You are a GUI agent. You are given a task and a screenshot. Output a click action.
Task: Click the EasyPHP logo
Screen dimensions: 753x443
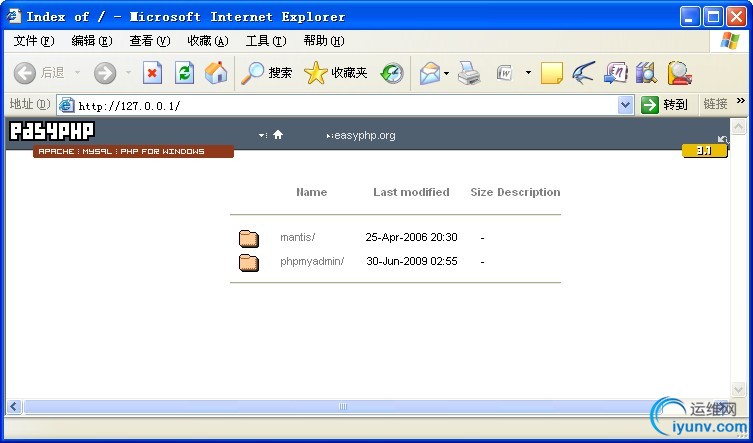(52, 131)
